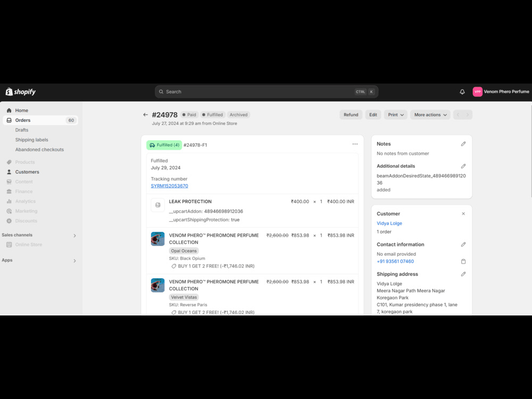Open the notifications bell
This screenshot has width=532, height=399.
coord(462,92)
